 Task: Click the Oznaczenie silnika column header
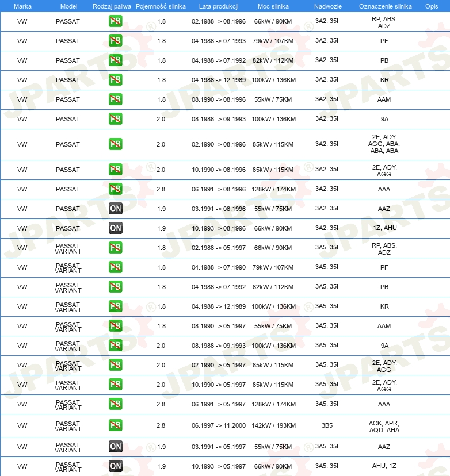pos(386,6)
